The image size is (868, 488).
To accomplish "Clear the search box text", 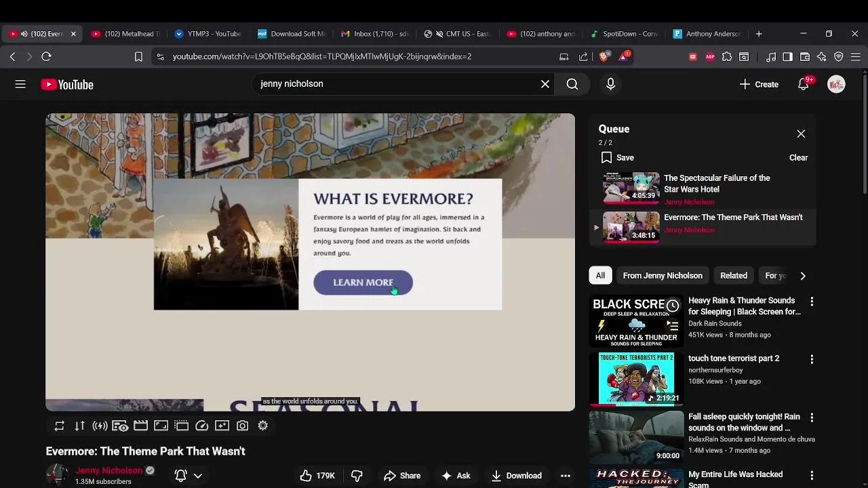I will pos(545,84).
